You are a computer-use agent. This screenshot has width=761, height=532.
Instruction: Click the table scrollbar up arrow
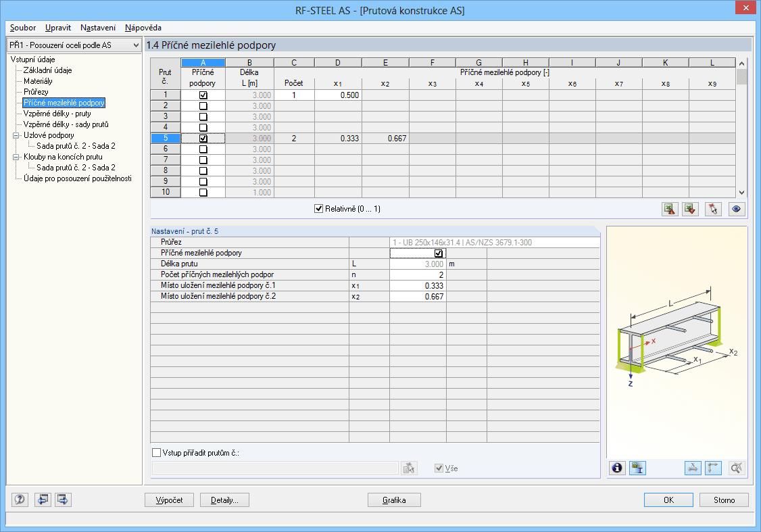[741, 63]
